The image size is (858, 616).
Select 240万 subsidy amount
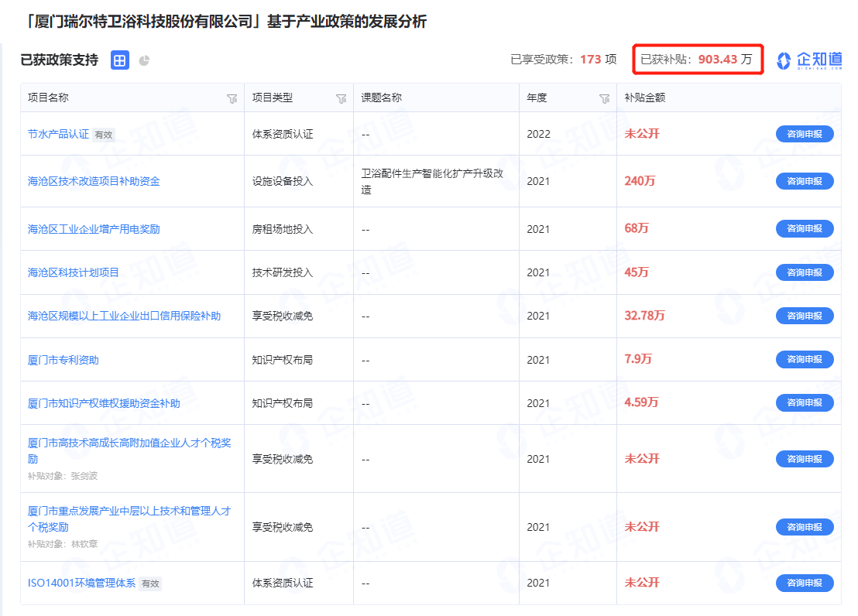coord(640,180)
